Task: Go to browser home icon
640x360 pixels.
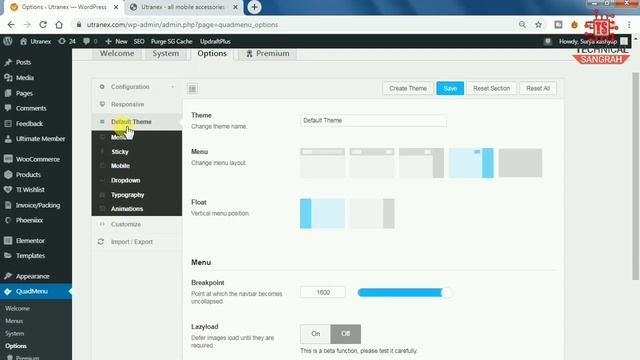Action: tap(59, 25)
